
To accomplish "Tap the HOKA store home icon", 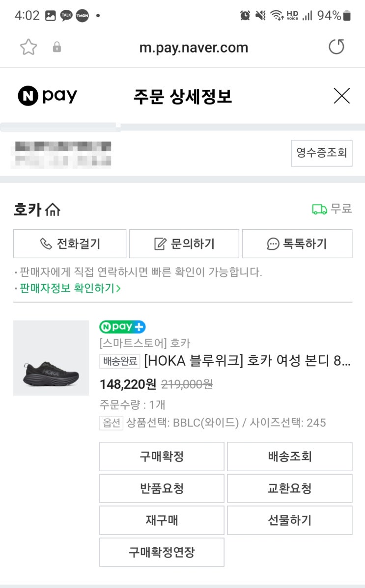I will point(53,210).
